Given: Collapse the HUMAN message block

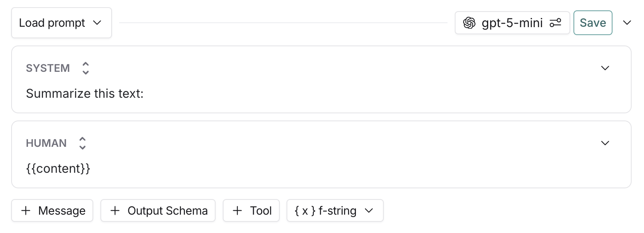Looking at the screenshot, I should (x=605, y=143).
